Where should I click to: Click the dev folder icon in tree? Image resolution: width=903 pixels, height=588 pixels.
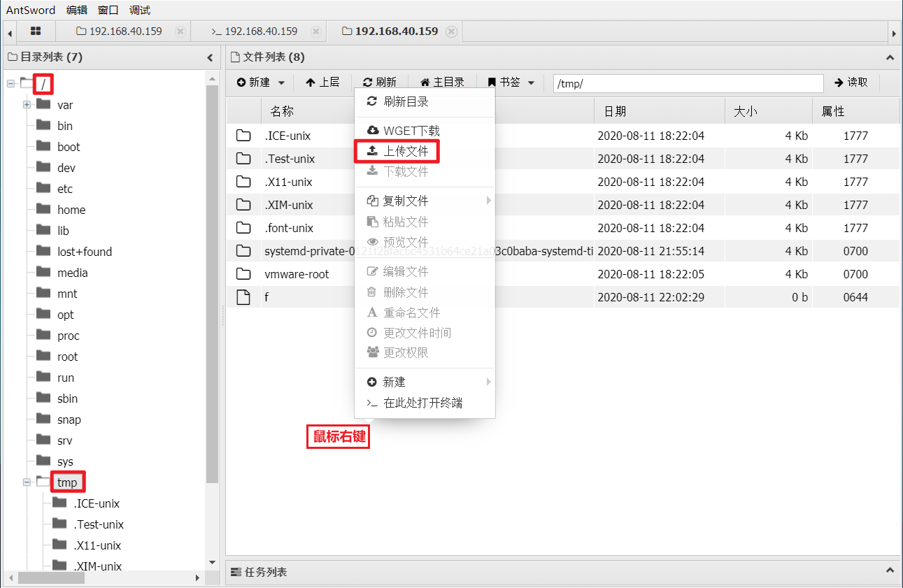pyautogui.click(x=43, y=167)
